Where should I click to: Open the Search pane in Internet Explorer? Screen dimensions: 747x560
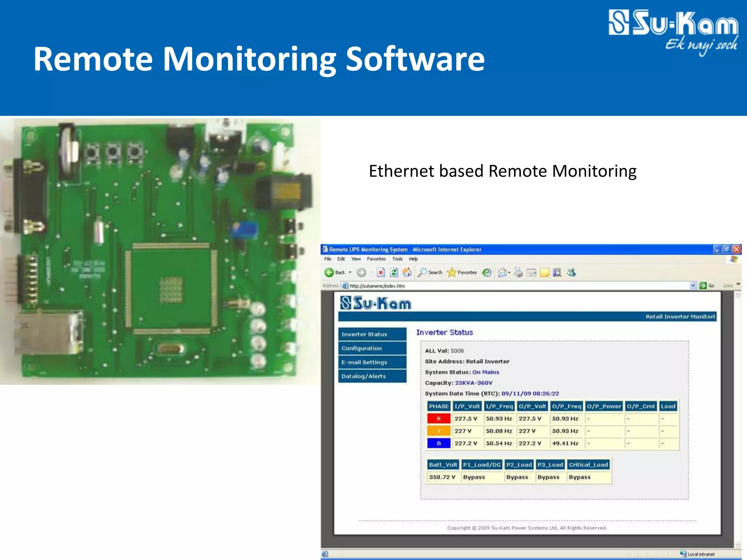coord(430,272)
